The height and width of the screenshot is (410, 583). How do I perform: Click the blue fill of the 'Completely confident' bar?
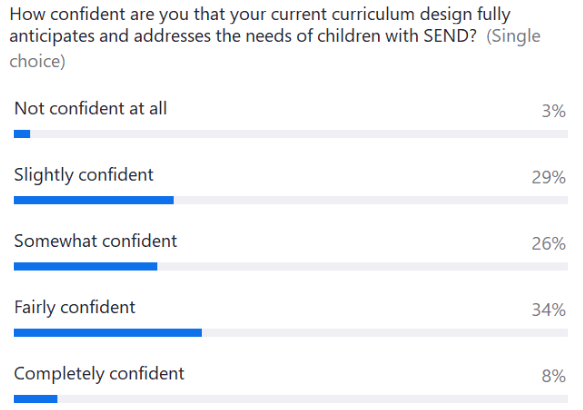point(36,399)
